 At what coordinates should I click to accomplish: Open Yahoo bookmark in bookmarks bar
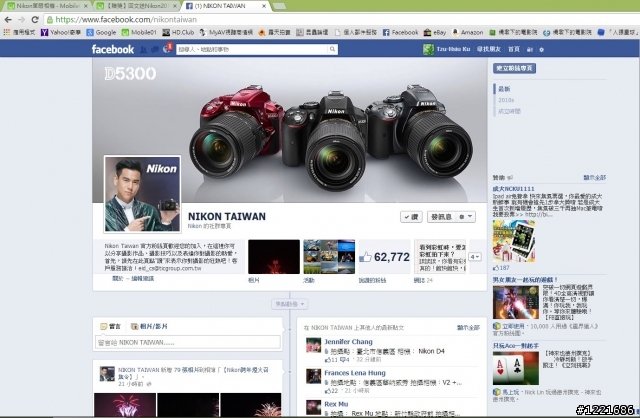pyautogui.click(x=60, y=32)
